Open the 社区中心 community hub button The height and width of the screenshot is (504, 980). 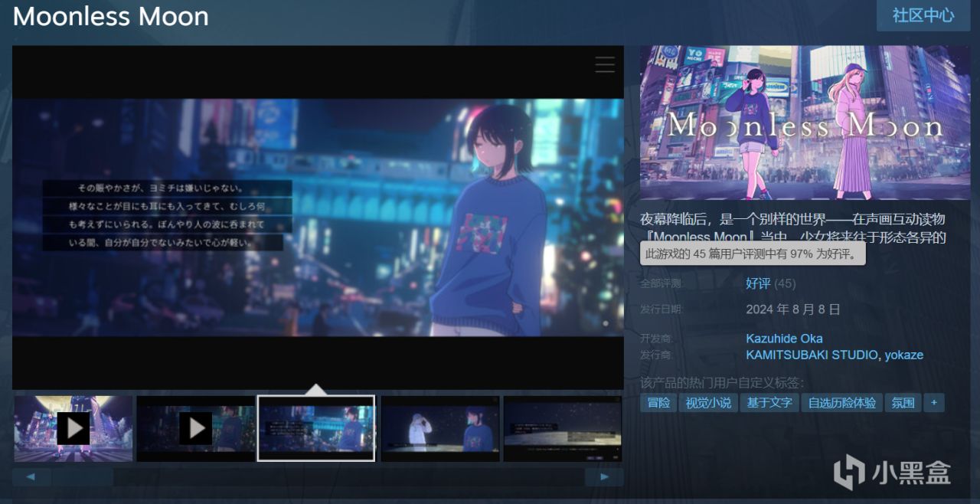pyautogui.click(x=923, y=15)
